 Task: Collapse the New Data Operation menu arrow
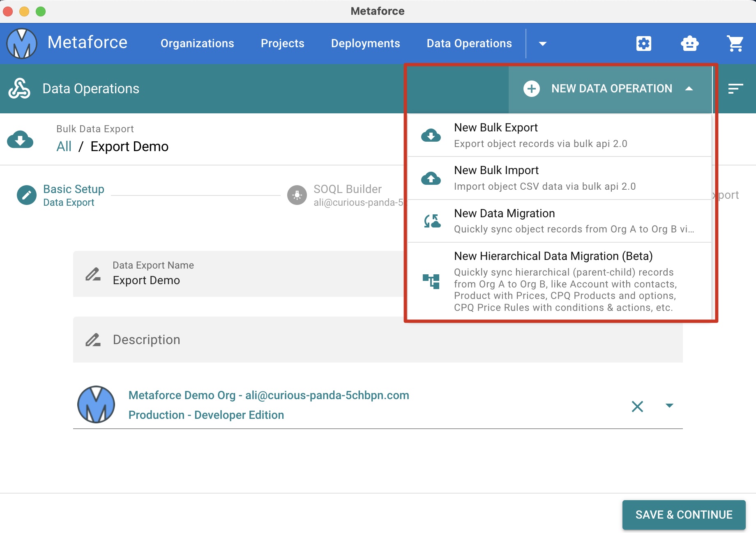point(689,89)
